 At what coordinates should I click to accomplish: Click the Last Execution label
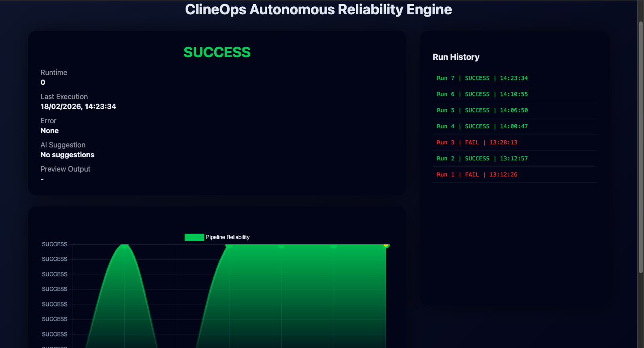pos(64,96)
